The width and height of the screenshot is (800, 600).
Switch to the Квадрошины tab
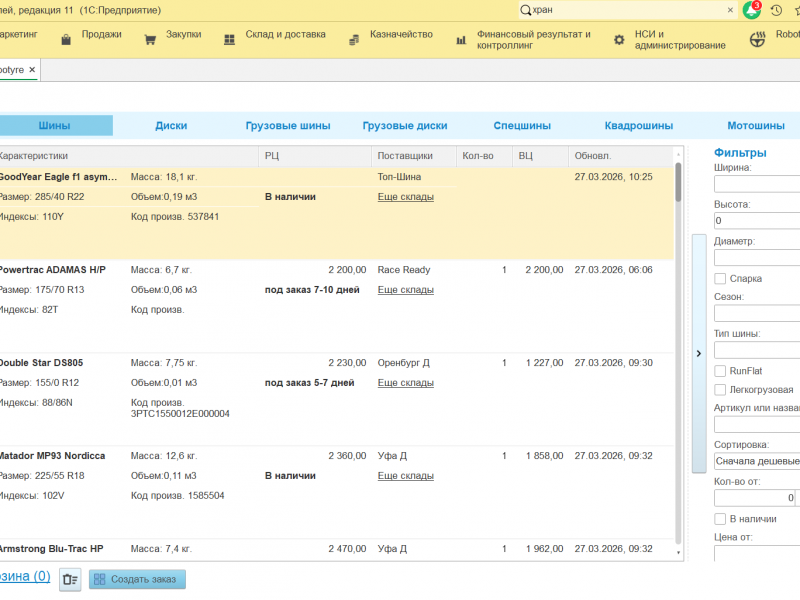coord(639,126)
